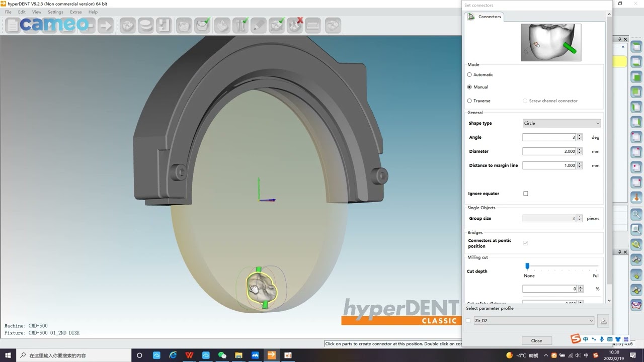Click the Cut depth slider handle
This screenshot has width=644, height=362.
[x=527, y=266]
